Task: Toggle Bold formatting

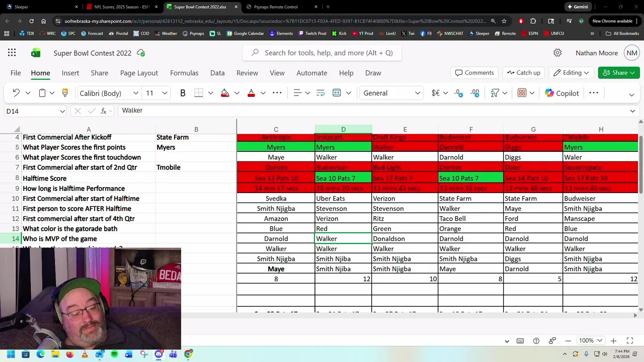Action: point(183,93)
